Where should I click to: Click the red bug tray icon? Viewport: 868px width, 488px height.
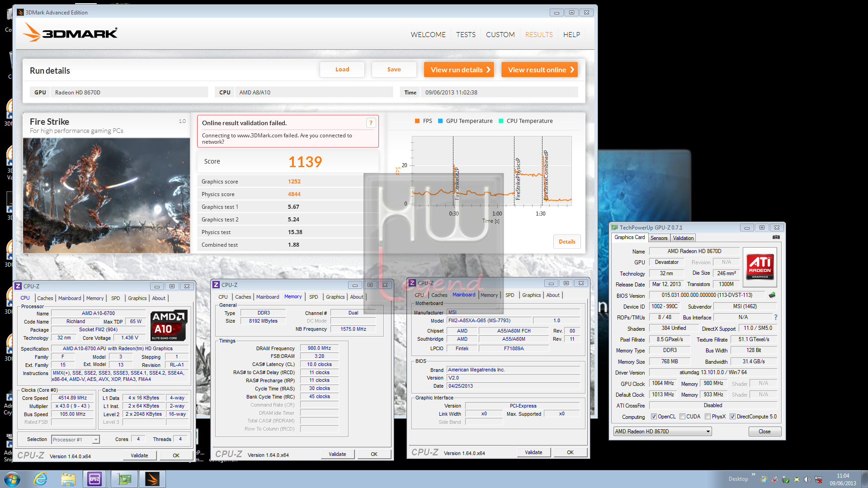click(774, 479)
